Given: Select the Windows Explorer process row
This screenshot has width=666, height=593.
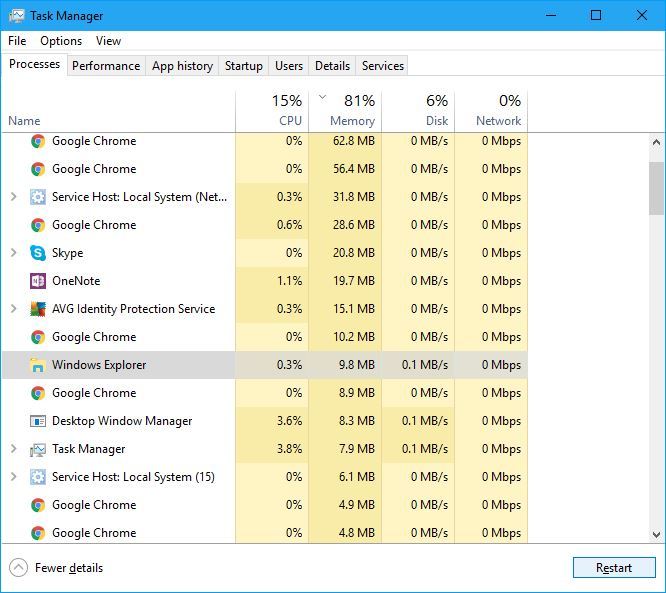Looking at the screenshot, I should coord(265,365).
